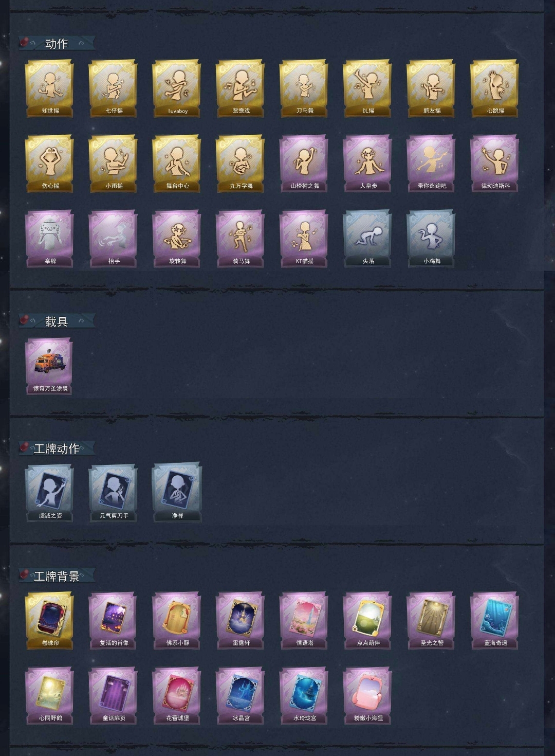Choose the 粉嫩小海狸 pink background
Image resolution: width=555 pixels, height=756 pixels.
tap(367, 696)
